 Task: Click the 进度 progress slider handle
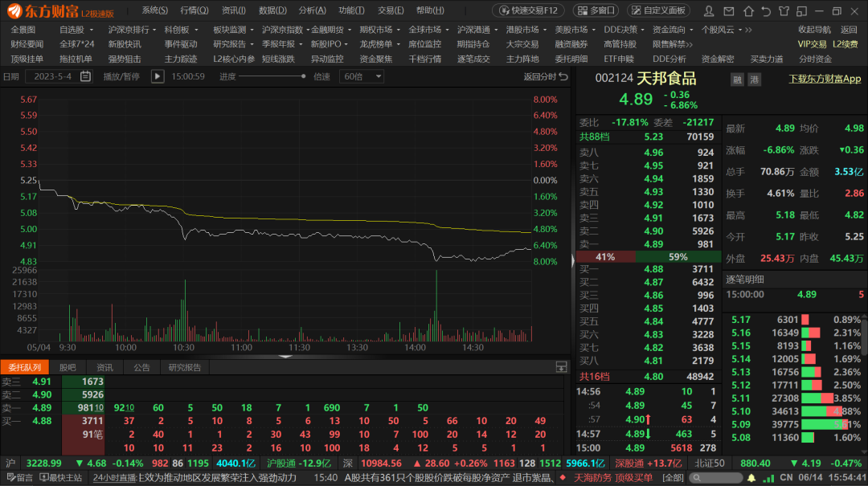click(x=303, y=76)
